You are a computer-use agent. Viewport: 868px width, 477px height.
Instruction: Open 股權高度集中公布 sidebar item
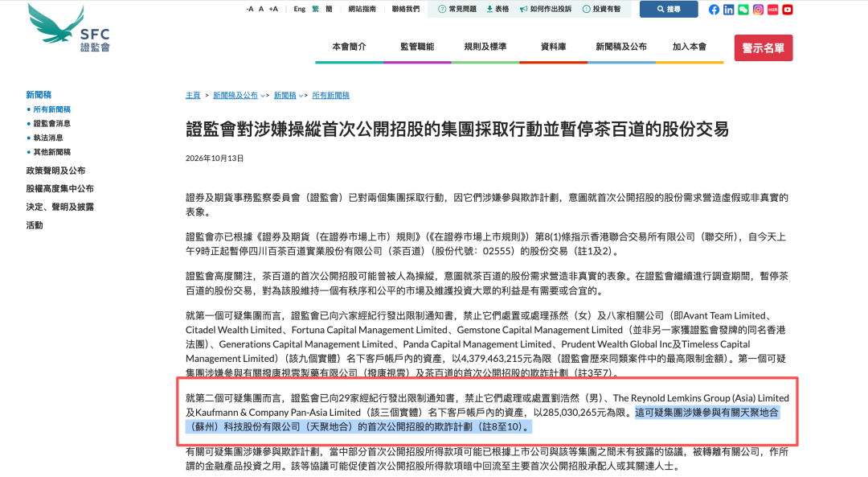click(x=59, y=188)
